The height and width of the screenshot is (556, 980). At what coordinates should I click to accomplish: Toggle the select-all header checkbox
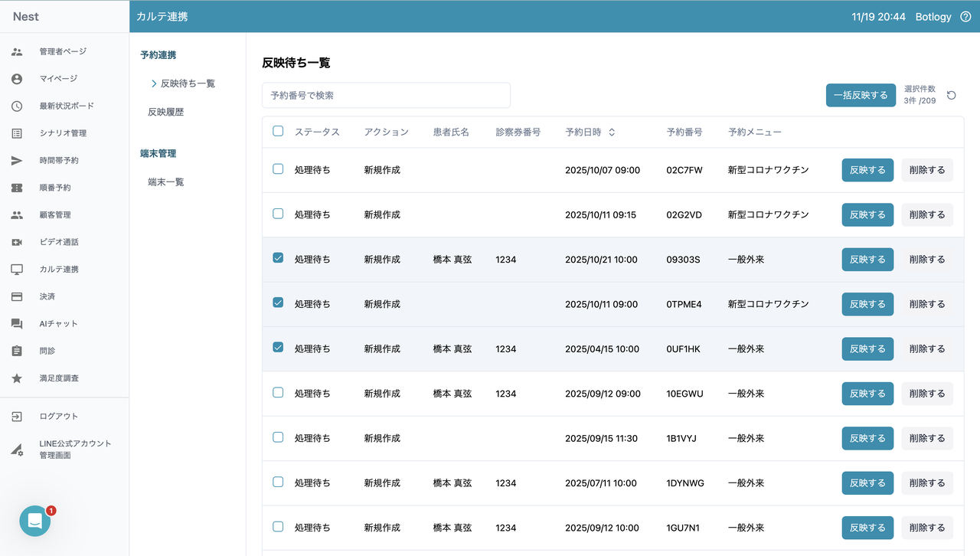coord(278,131)
